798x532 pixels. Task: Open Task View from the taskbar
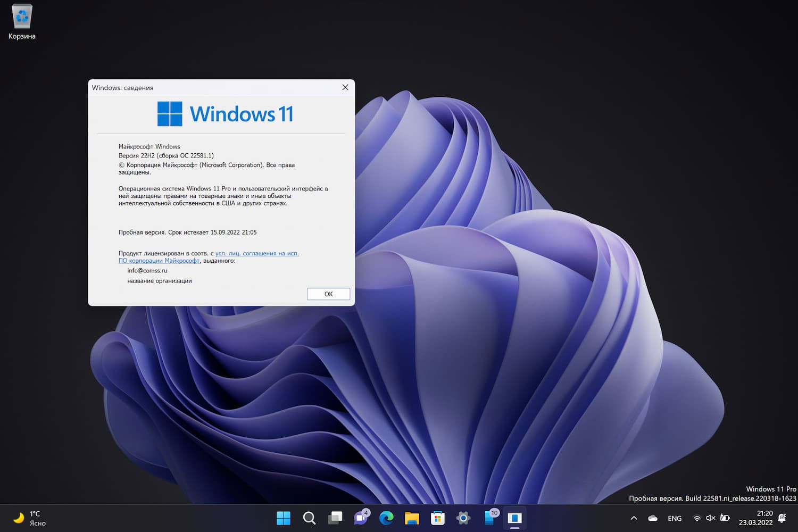335,518
